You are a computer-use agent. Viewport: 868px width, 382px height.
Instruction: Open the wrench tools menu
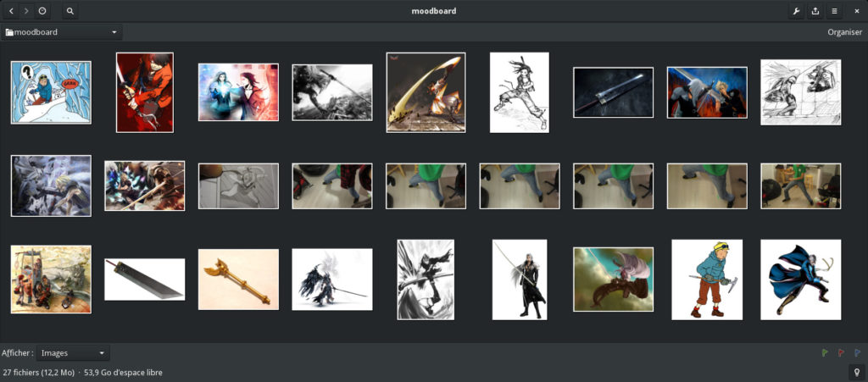[796, 11]
